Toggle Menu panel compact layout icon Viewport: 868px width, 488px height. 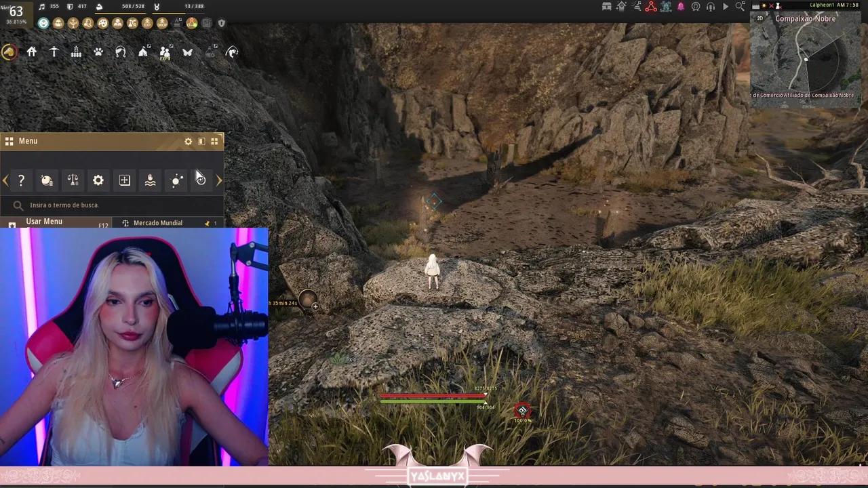coord(201,141)
